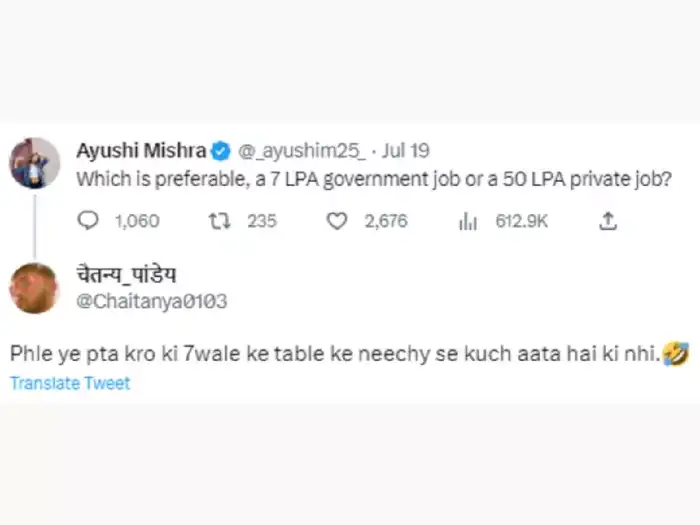Click the Translate Tweet link
This screenshot has height=525, width=700.
pos(70,383)
